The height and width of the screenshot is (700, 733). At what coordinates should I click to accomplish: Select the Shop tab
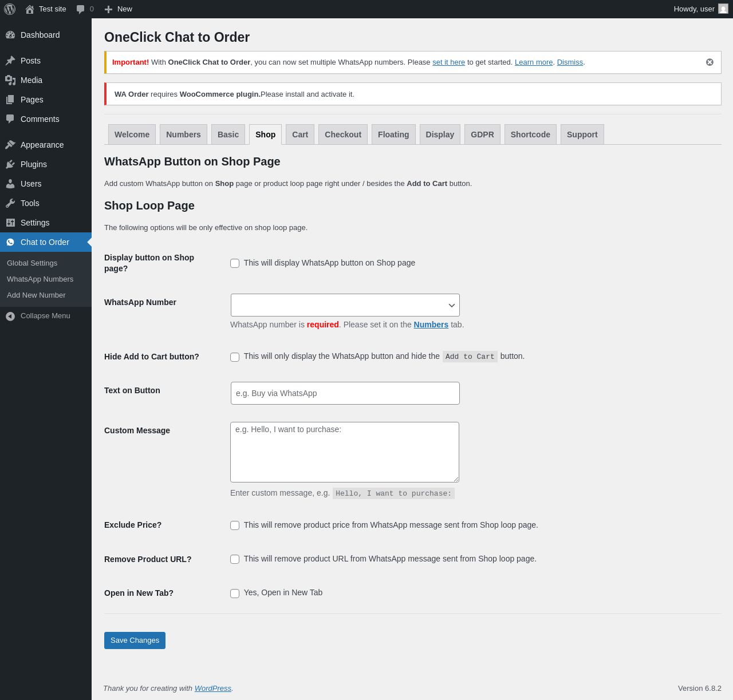click(x=265, y=135)
